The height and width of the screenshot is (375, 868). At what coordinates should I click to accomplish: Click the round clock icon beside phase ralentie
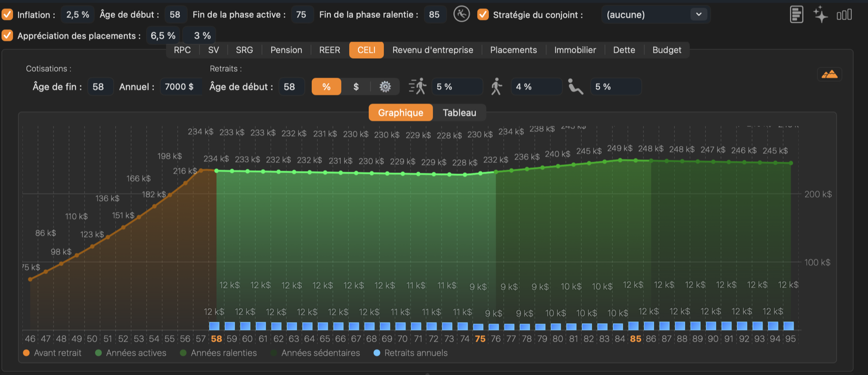coord(462,14)
